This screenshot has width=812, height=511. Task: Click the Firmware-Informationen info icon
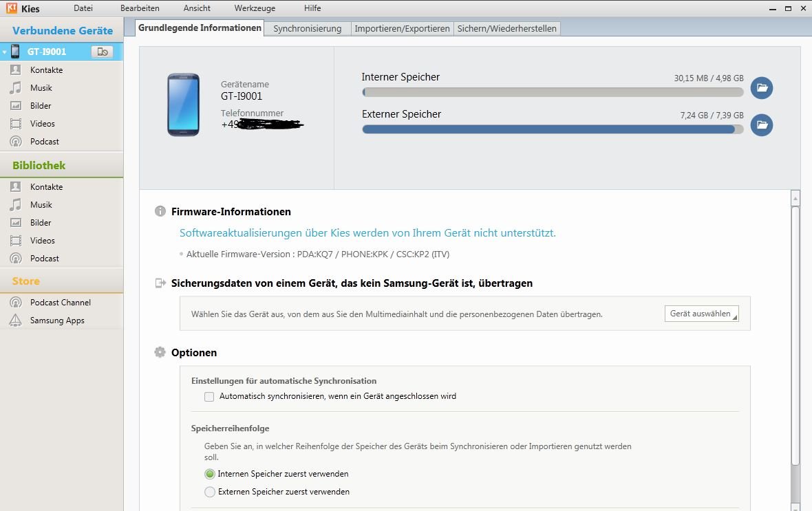point(160,211)
